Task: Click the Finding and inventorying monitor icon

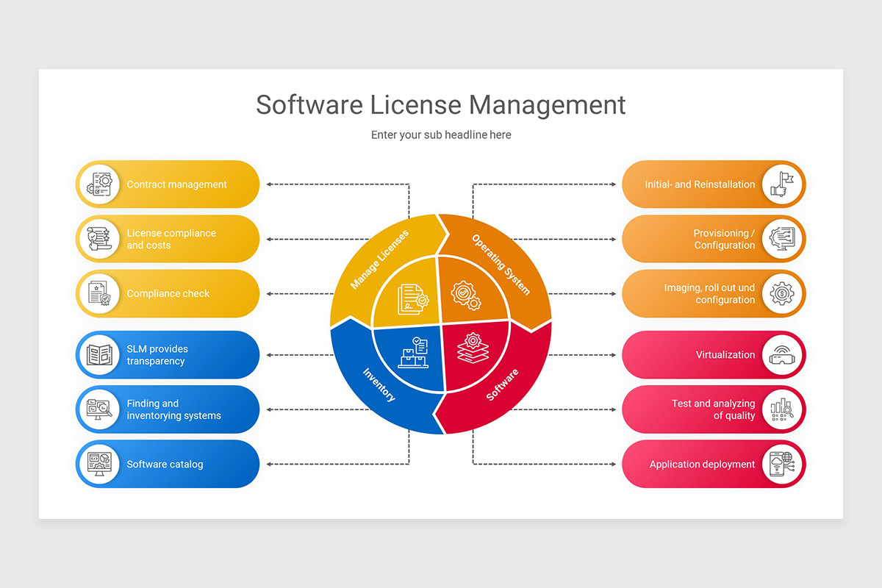Action: pyautogui.click(x=98, y=409)
